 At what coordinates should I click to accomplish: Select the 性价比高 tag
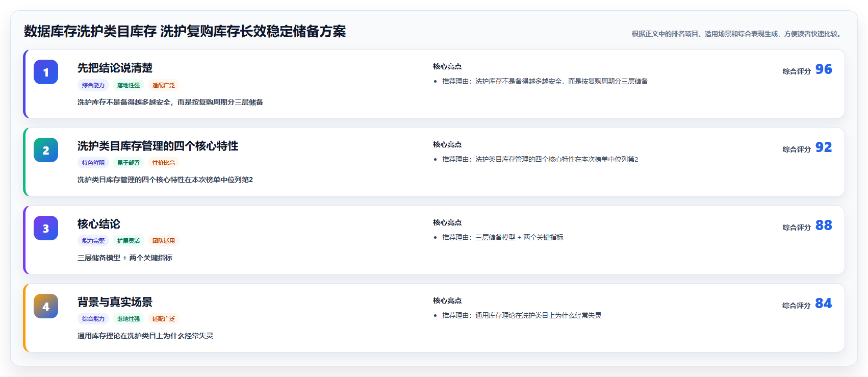point(164,163)
